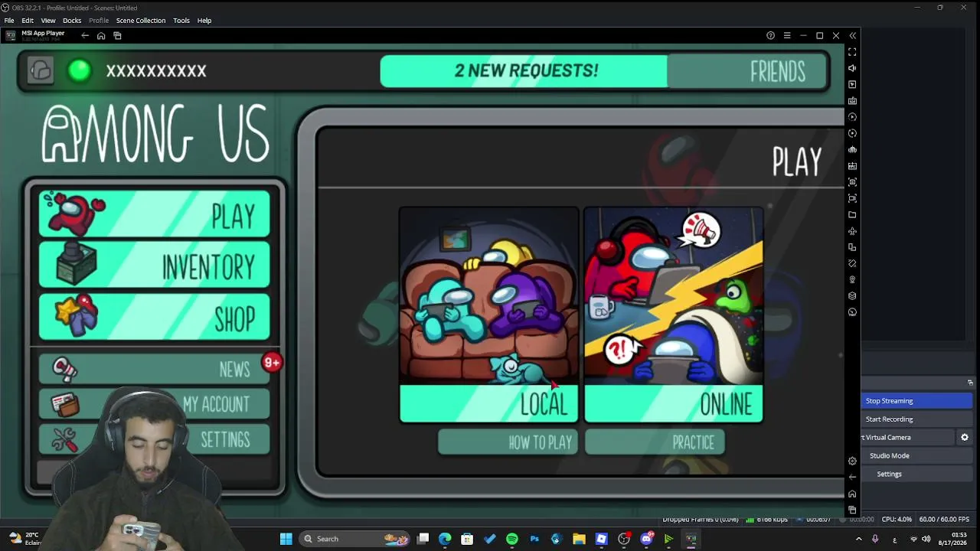980x551 pixels.
Task: Click the volume speaker icon in player sidebar
Action: coord(852,68)
